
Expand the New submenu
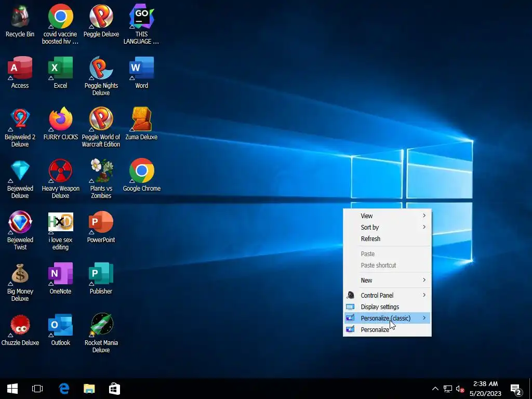point(388,280)
